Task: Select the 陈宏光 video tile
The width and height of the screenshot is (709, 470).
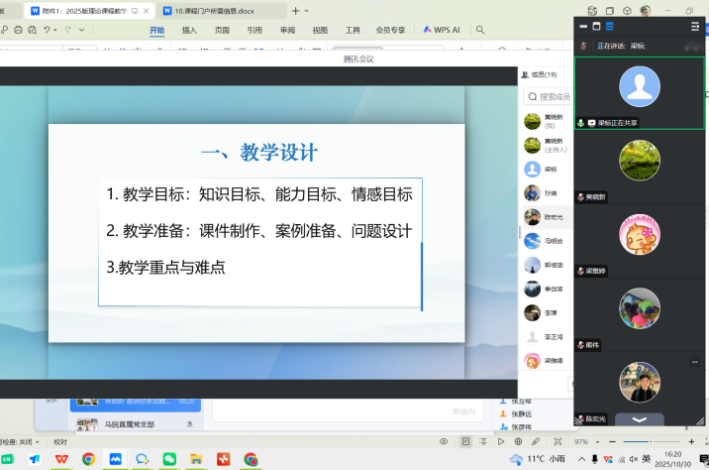Action: (639, 389)
